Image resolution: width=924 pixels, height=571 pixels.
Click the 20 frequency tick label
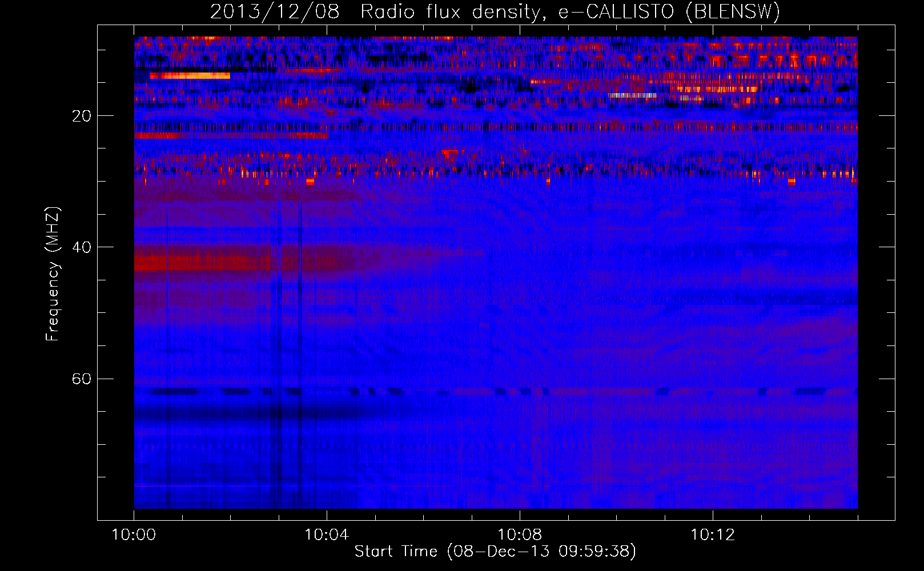tap(82, 116)
